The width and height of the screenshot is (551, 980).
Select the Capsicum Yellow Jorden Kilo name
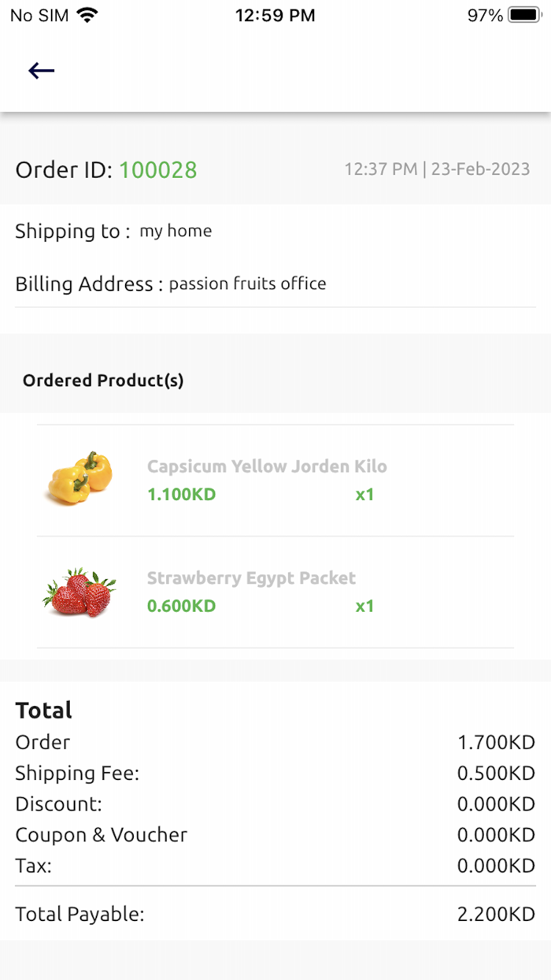pyautogui.click(x=267, y=466)
